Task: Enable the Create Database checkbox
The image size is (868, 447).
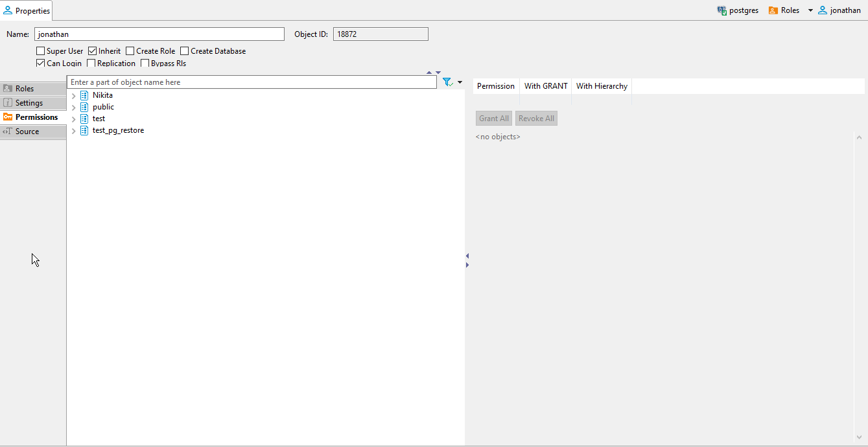Action: point(184,51)
